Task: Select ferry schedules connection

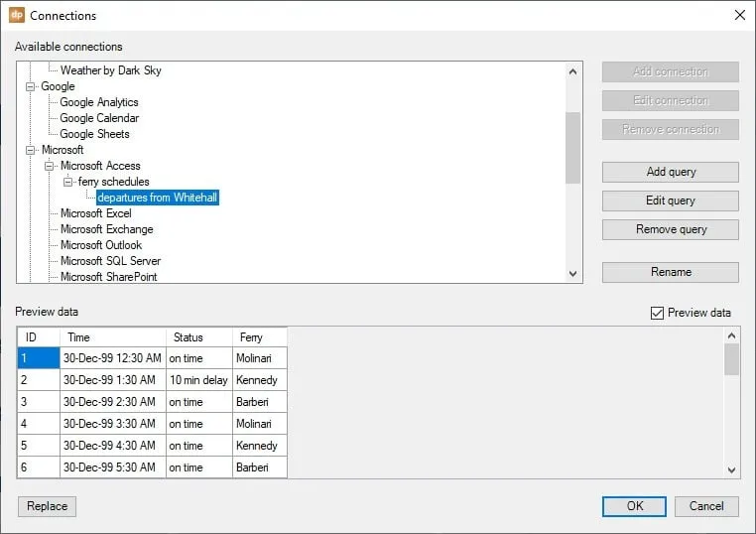Action: coord(114,182)
